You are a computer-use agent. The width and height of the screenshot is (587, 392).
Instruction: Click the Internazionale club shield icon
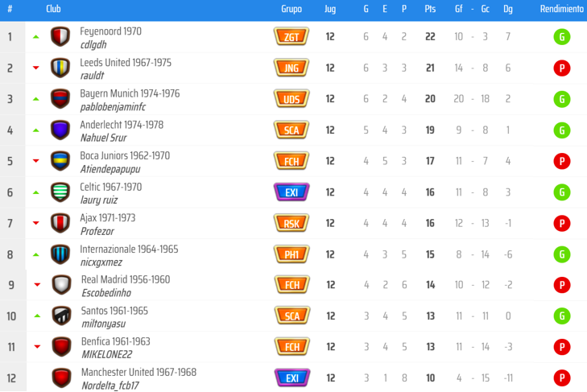click(x=60, y=254)
